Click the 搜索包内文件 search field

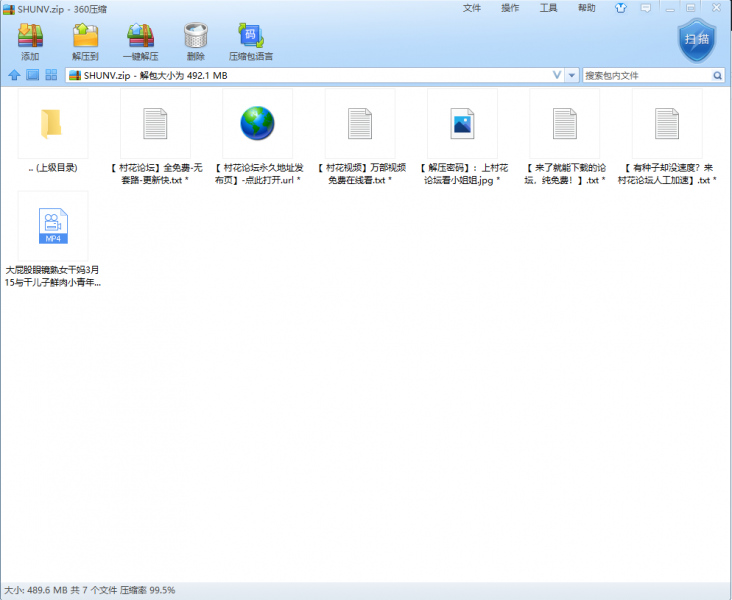[645, 75]
